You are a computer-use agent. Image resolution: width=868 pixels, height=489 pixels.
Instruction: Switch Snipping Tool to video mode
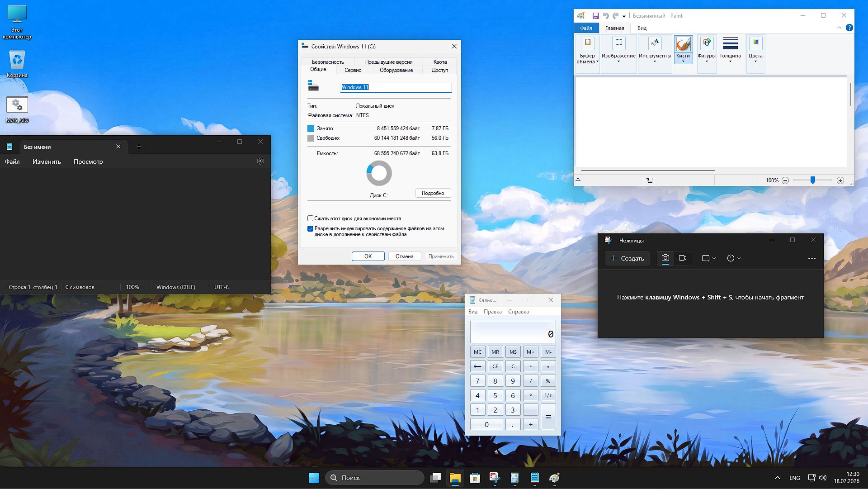(683, 258)
